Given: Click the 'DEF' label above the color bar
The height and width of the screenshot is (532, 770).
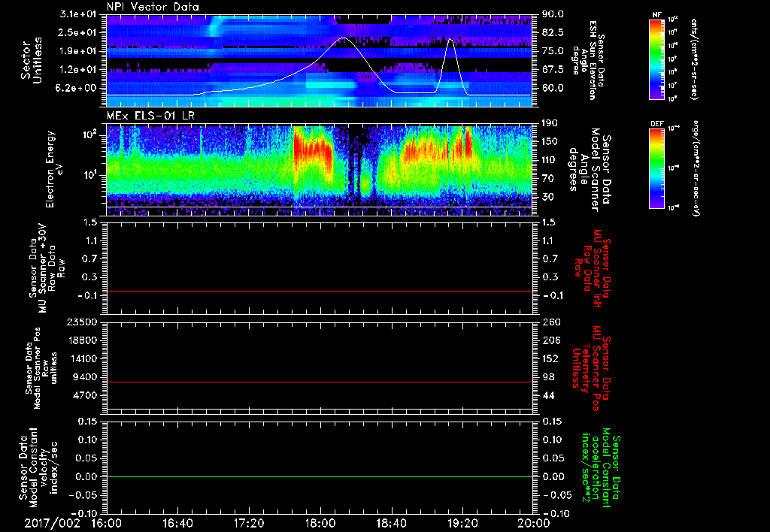Looking at the screenshot, I should pyautogui.click(x=656, y=124).
